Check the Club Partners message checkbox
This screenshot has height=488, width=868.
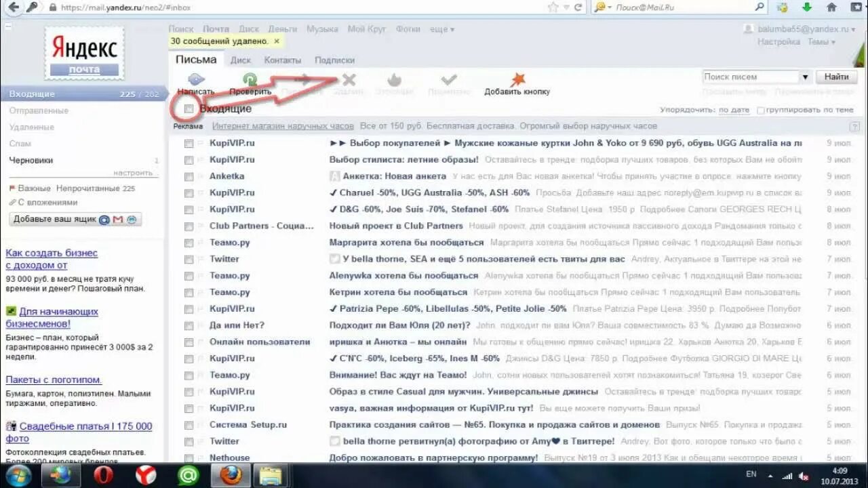(189, 226)
